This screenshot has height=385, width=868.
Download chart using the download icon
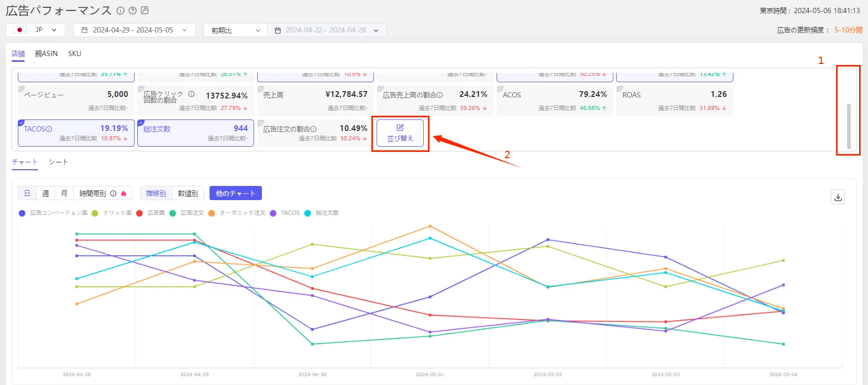[x=838, y=197]
